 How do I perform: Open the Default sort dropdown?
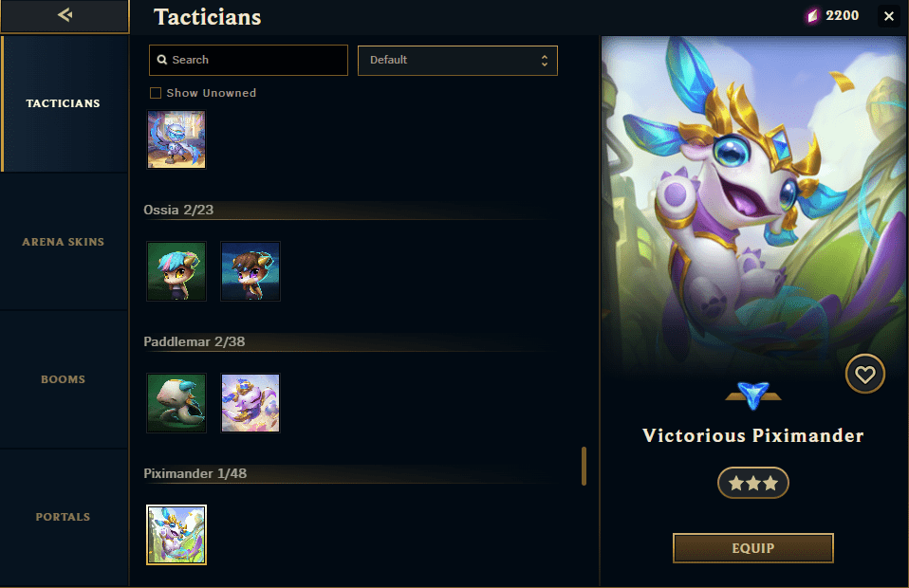coord(457,61)
